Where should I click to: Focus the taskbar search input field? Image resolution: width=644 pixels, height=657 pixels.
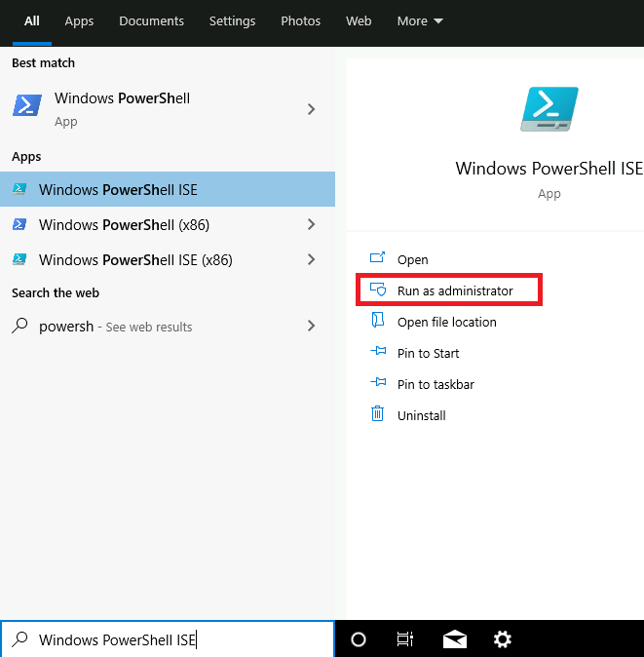coord(168,639)
